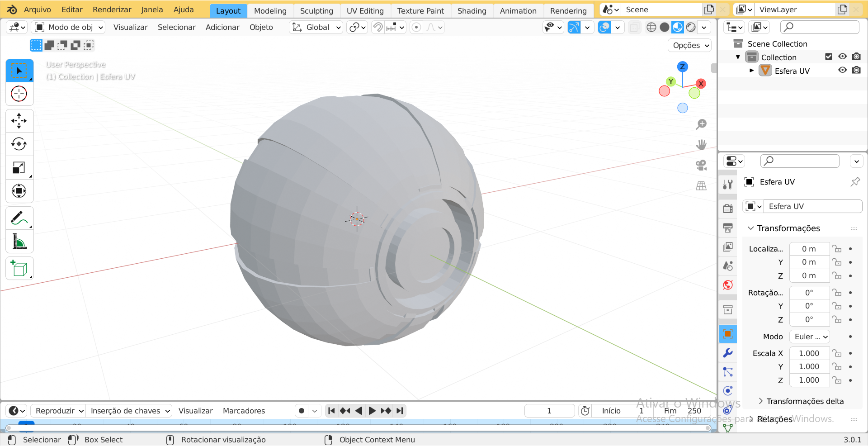Click the Blender logo menu icon

coord(12,9)
